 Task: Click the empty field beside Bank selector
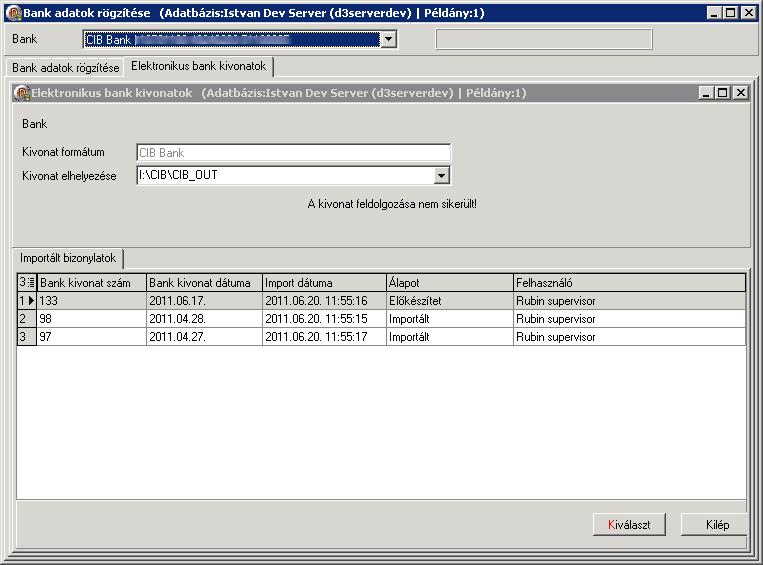[x=544, y=39]
